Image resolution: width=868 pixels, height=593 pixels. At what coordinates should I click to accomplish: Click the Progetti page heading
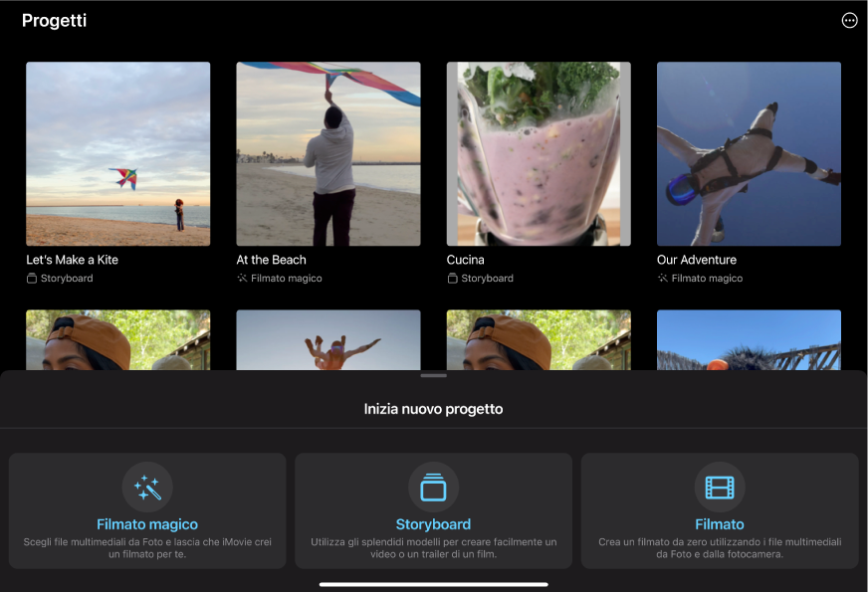point(54,21)
